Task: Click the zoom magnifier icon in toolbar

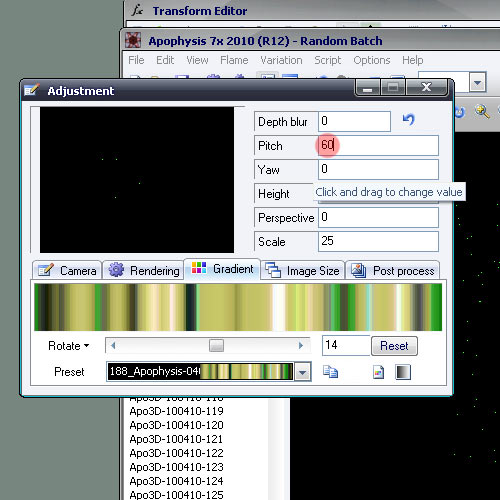Action: 482,111
